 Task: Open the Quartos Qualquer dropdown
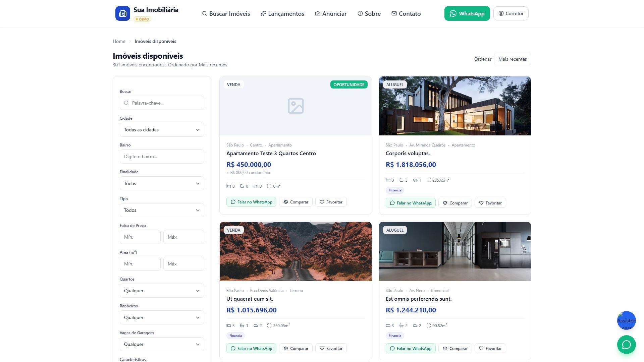(162, 291)
